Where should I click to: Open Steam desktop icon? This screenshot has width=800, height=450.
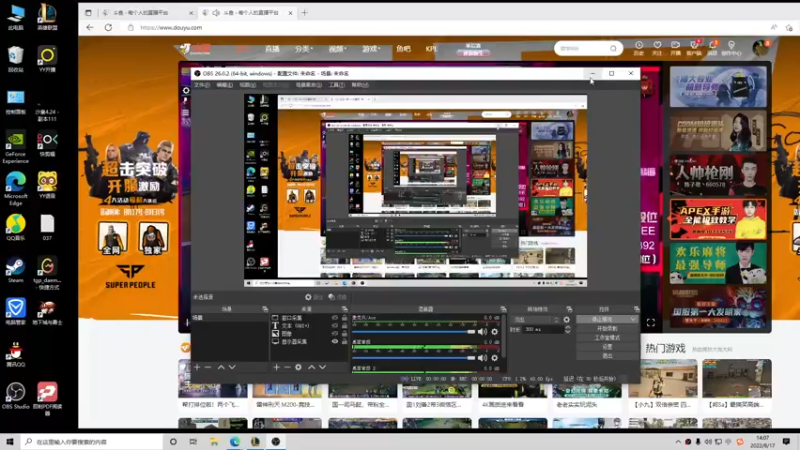(x=15, y=270)
